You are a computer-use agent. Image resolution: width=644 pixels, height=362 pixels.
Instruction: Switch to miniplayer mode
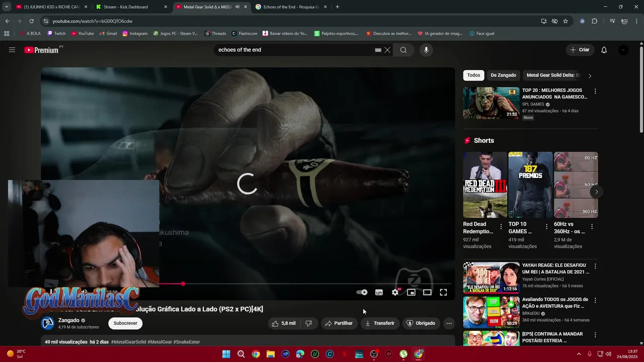[411, 292]
